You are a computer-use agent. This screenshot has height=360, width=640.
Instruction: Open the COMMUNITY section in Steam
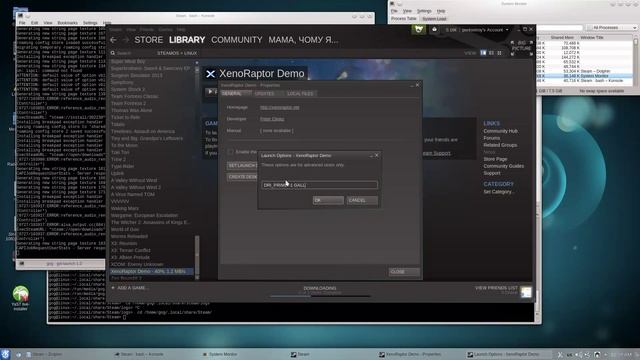click(x=237, y=40)
